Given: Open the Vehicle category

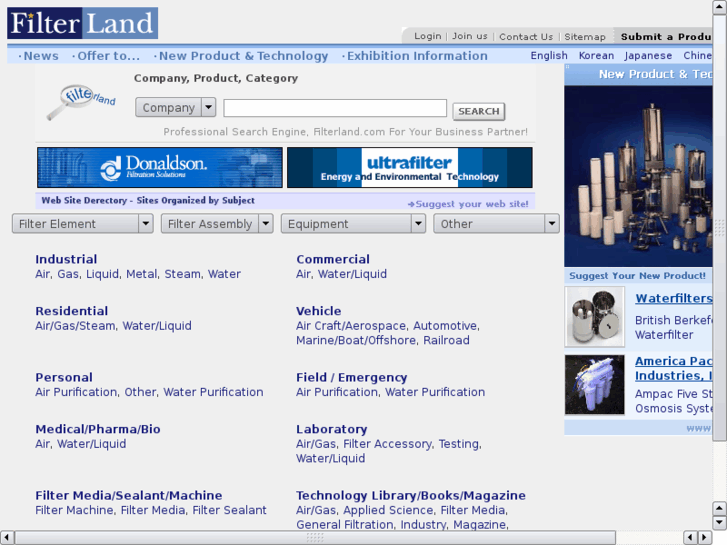Looking at the screenshot, I should (319, 311).
